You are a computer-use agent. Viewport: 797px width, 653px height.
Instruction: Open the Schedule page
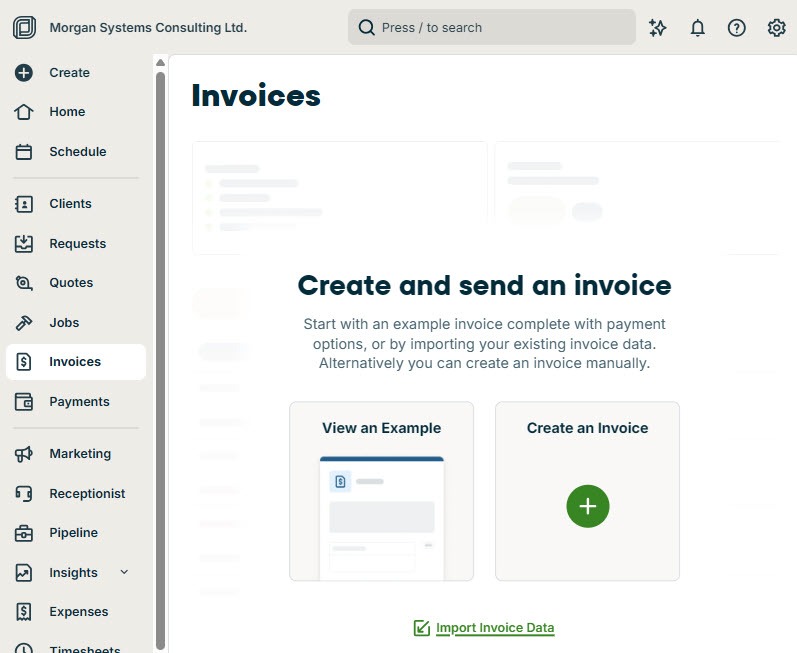click(x=78, y=151)
